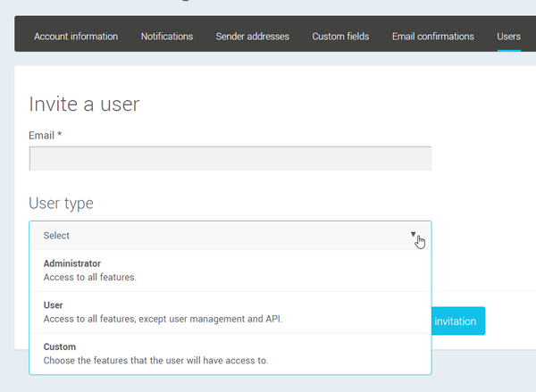Click the User type Select box

(x=223, y=236)
